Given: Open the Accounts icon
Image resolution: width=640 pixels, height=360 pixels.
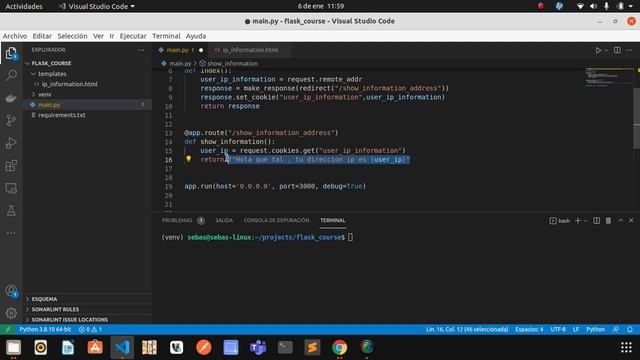Looking at the screenshot, I should 11,291.
